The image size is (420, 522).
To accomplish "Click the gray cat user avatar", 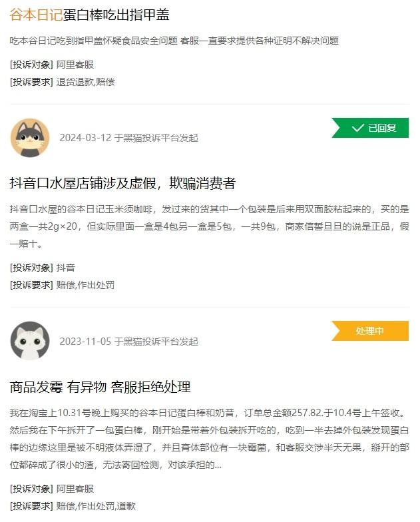I will pyautogui.click(x=30, y=137).
